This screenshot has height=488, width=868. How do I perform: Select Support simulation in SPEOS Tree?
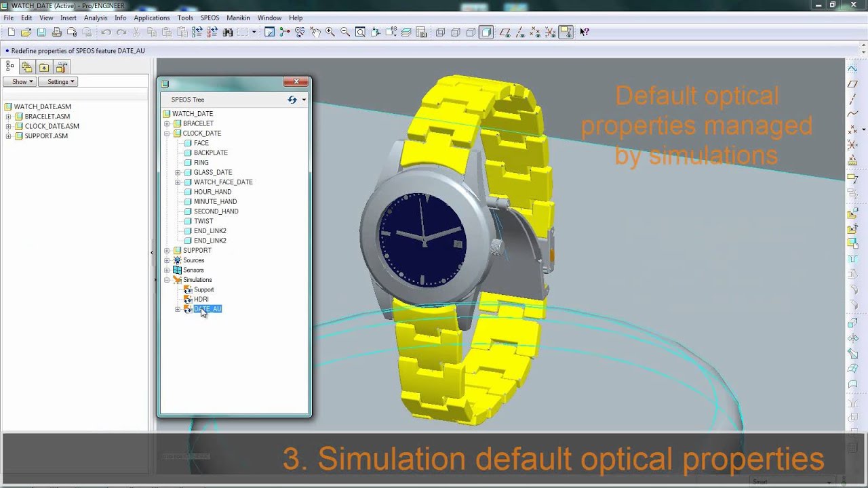tap(203, 289)
